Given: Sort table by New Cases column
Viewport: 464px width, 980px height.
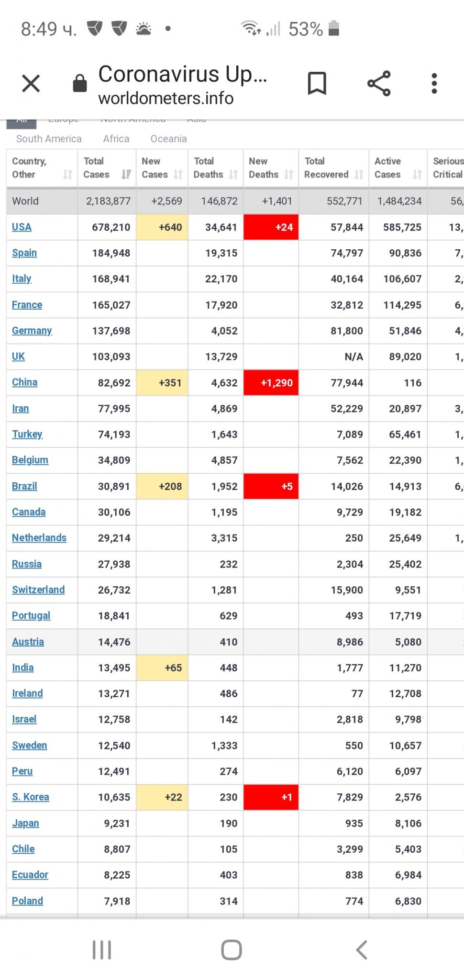Looking at the screenshot, I should tap(178, 174).
